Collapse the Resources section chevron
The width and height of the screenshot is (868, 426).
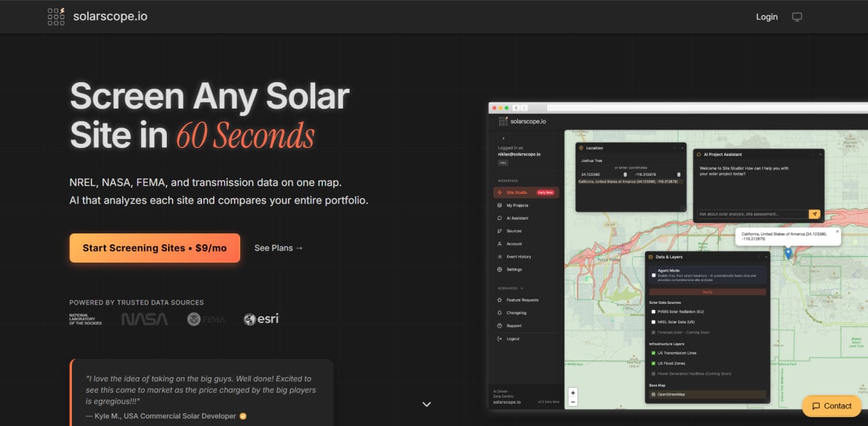[522, 288]
